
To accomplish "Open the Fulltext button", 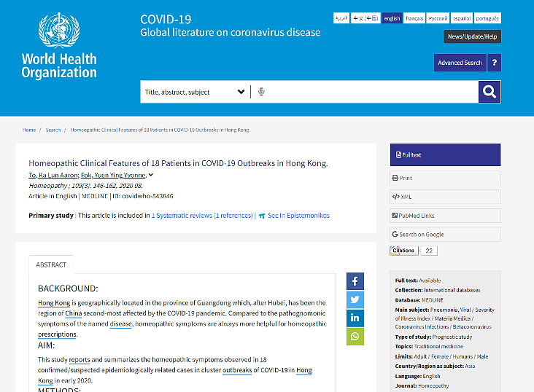I will 445,154.
